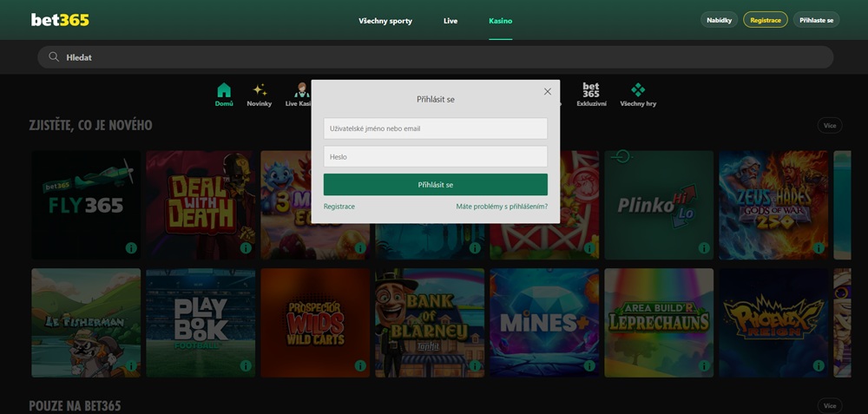Screen dimensions: 868x414
Task: Click the Registrace button in header
Action: tap(766, 20)
